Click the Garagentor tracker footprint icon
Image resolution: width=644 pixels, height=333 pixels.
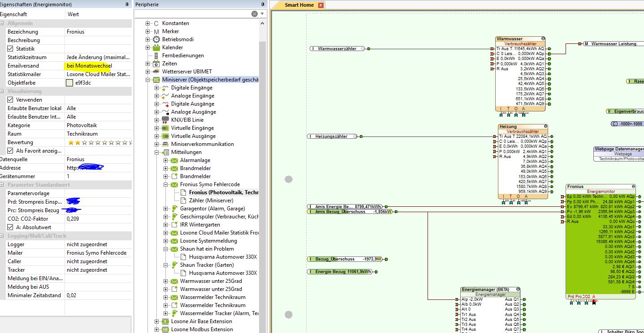tap(174, 209)
